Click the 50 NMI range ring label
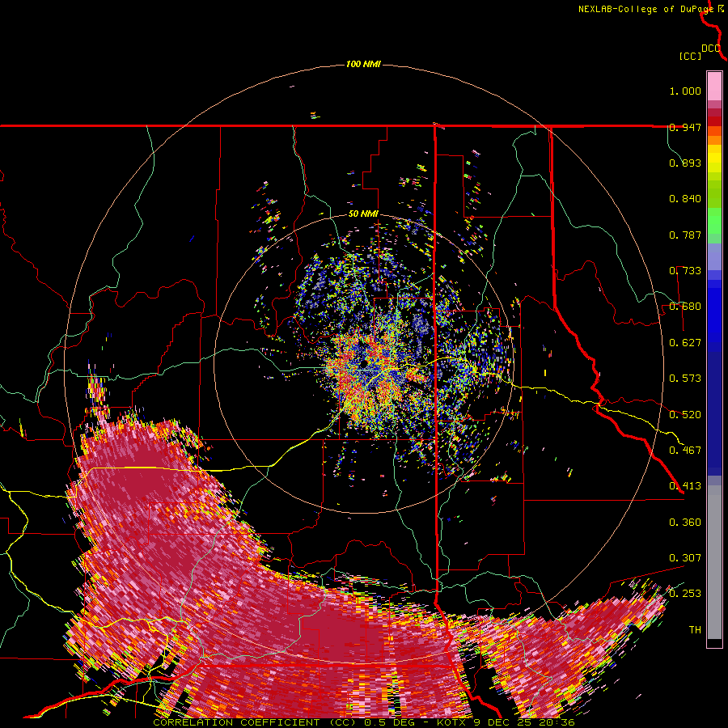Viewport: 728px width, 728px height. point(363,214)
